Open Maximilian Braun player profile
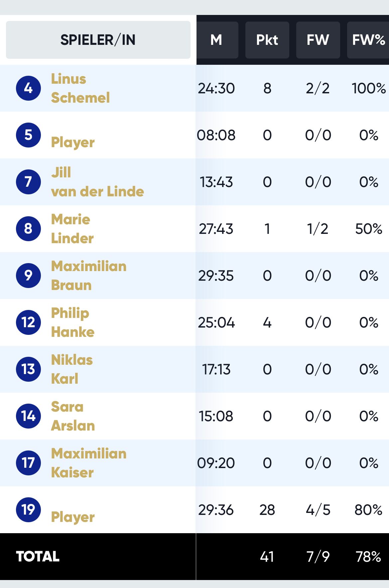389x588 pixels. tap(89, 276)
